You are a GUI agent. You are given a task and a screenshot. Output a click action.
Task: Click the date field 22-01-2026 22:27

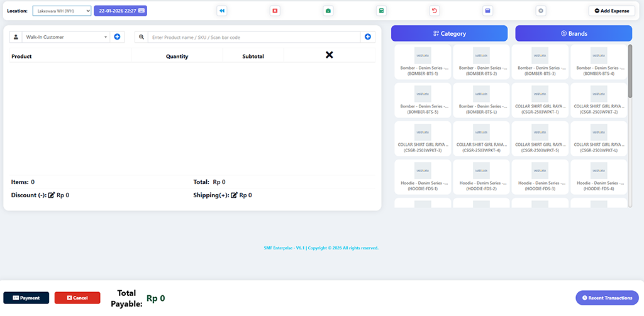[x=120, y=11]
